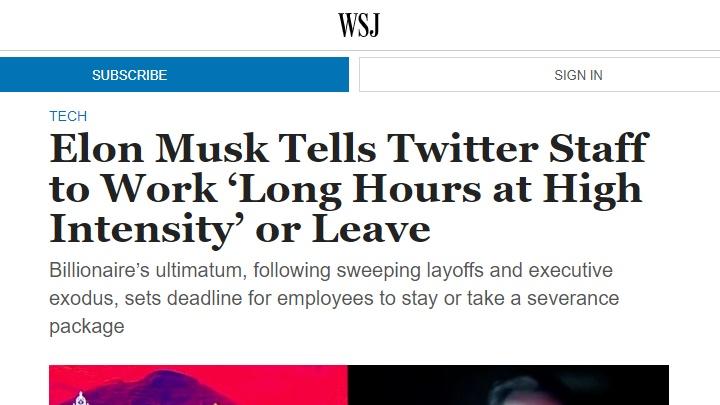Open the TECH section link
Image resolution: width=720 pixels, height=405 pixels.
point(68,116)
